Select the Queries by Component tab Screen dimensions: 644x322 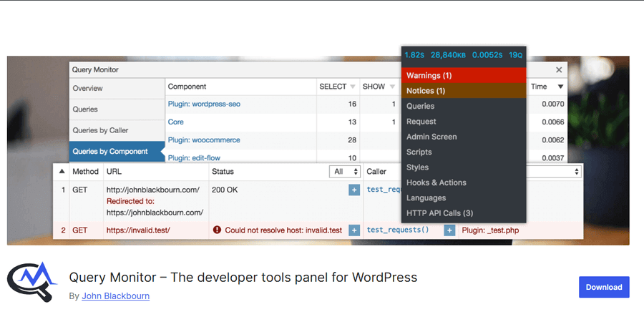(x=117, y=151)
